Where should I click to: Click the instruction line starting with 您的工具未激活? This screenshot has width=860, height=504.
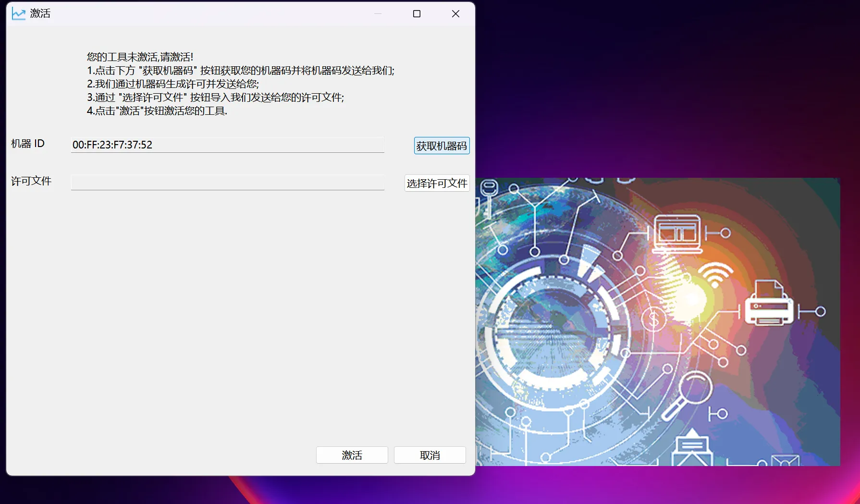[x=140, y=57]
